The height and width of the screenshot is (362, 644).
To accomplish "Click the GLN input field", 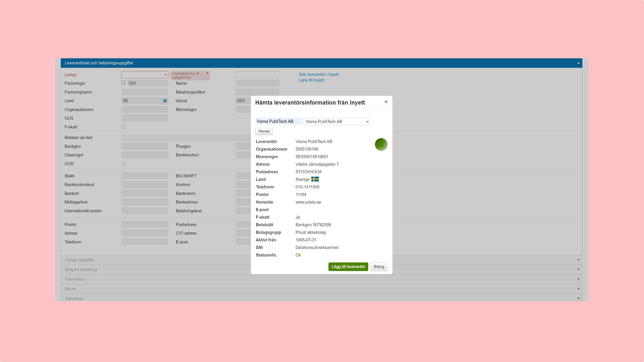I will click(x=145, y=118).
